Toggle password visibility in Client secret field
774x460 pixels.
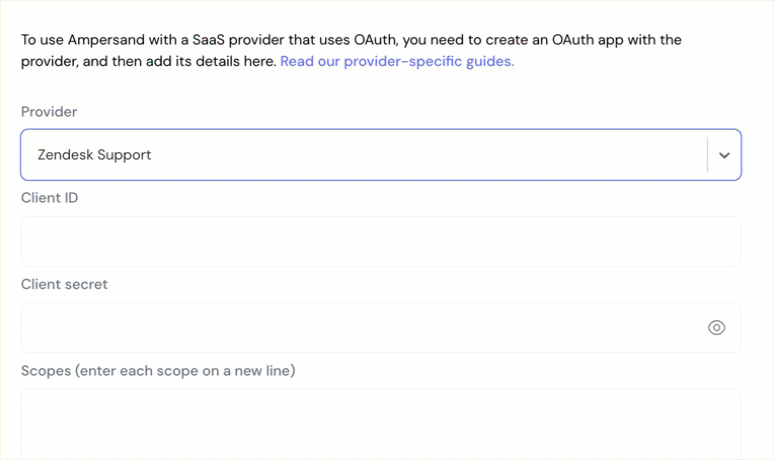(x=716, y=327)
